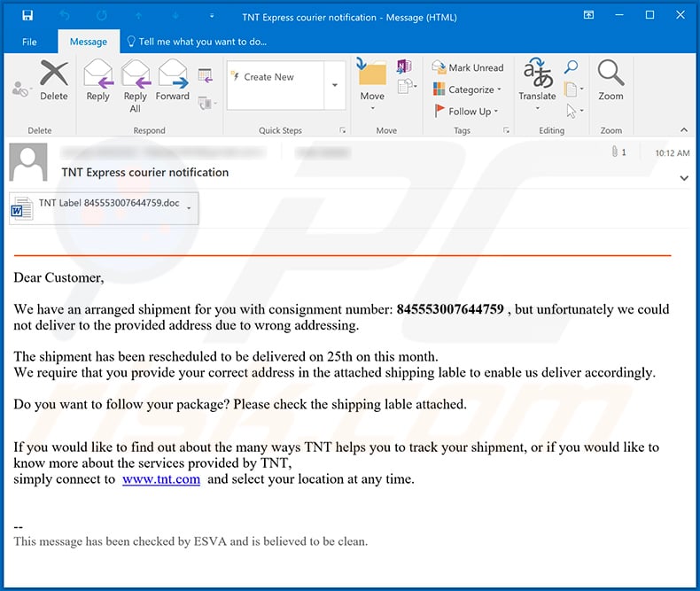Click the Tell me what you want search box
700x591 pixels.
[x=197, y=42]
